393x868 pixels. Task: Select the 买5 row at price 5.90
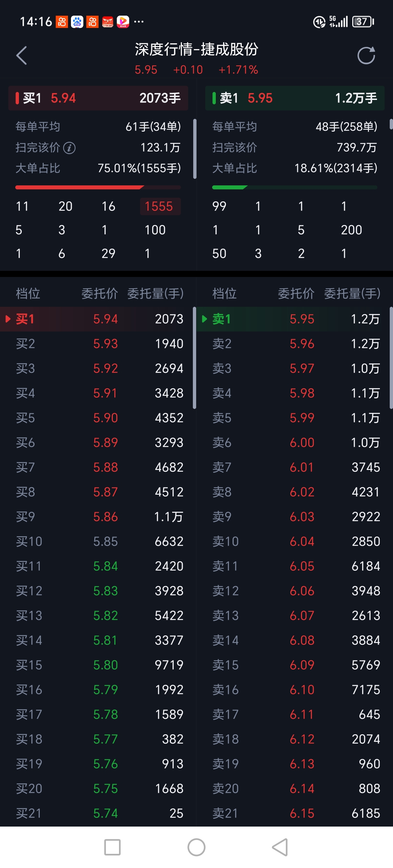click(x=98, y=418)
